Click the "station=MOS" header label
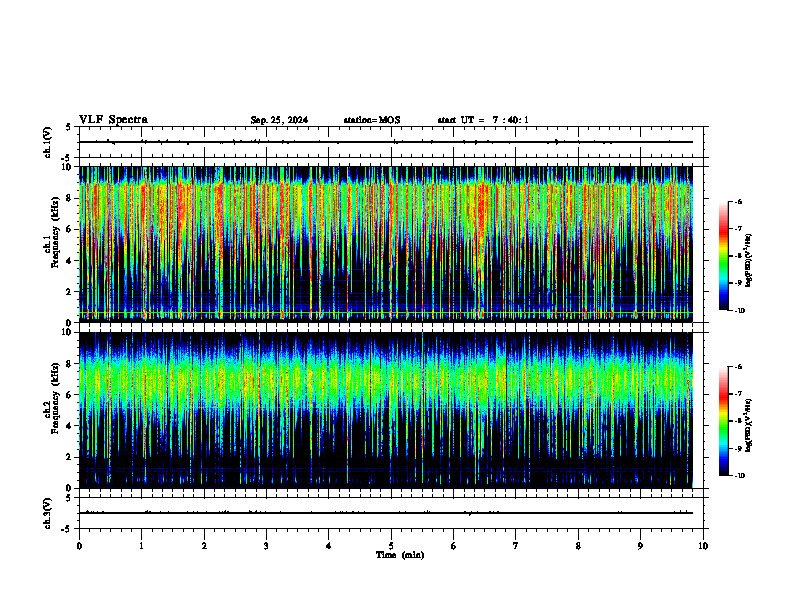 tap(372, 120)
